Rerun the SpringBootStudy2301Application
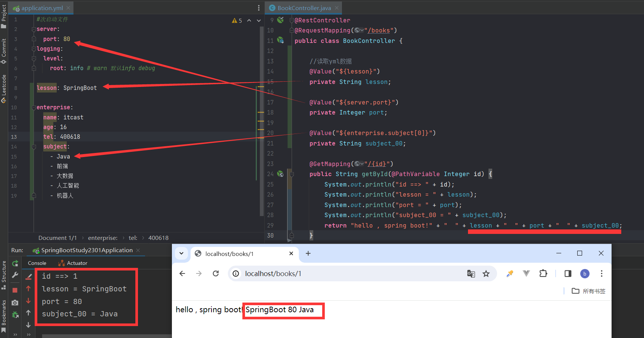Viewport: 644px width, 338px height. pyautogui.click(x=15, y=263)
